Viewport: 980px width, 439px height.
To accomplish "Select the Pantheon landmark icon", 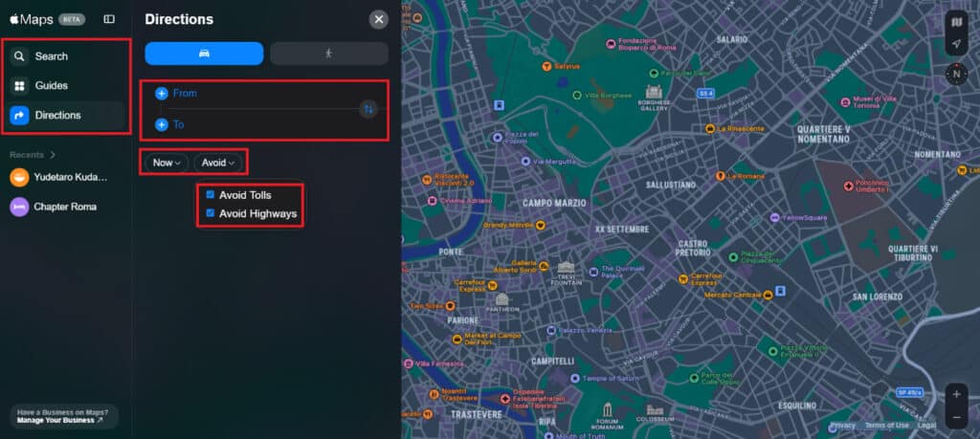I will 501,299.
